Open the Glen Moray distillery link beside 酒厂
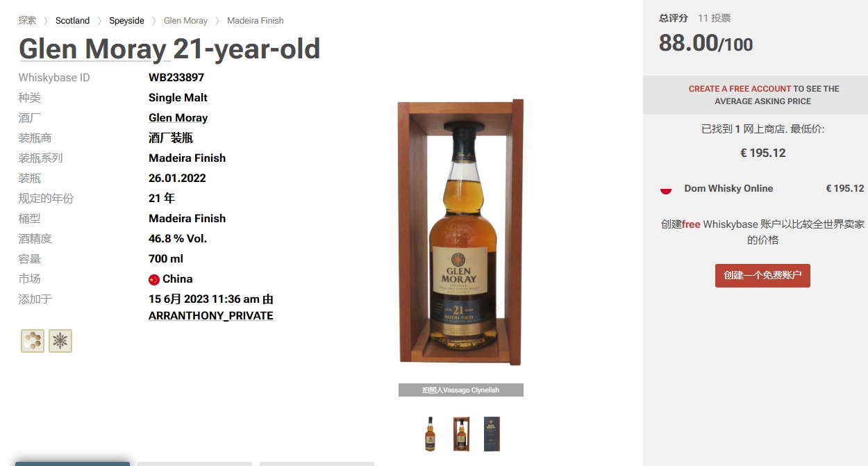Screen dimensions: 868x466 coord(178,117)
